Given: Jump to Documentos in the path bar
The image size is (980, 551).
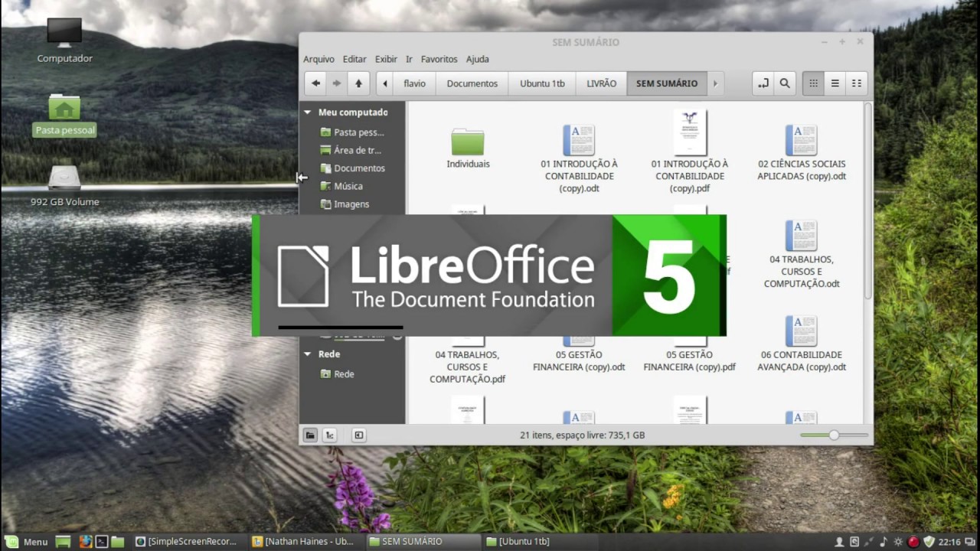Looking at the screenshot, I should [x=472, y=83].
